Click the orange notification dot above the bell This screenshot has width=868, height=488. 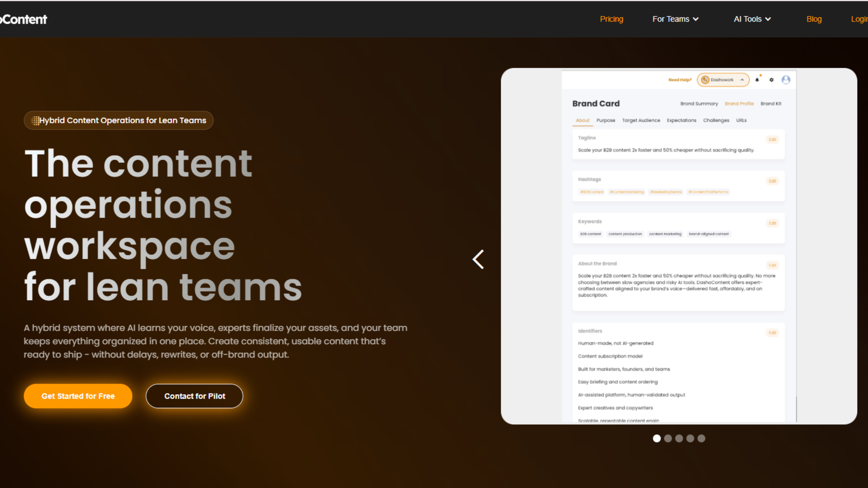pyautogui.click(x=760, y=76)
